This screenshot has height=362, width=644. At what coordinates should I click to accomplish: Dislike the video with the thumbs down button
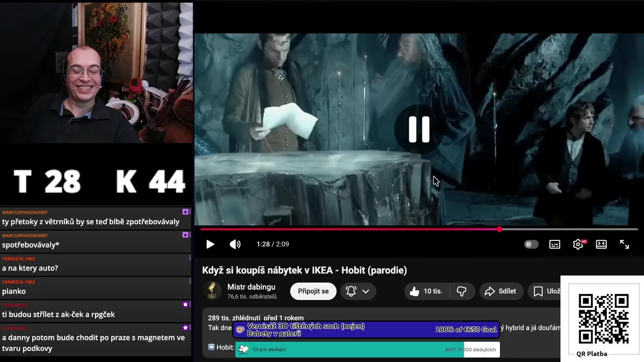pos(461,291)
